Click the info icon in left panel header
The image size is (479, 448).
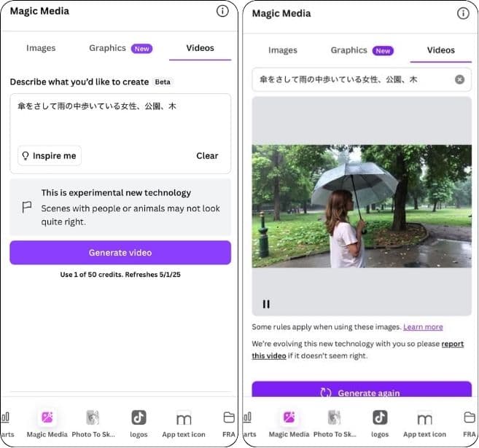pos(222,11)
